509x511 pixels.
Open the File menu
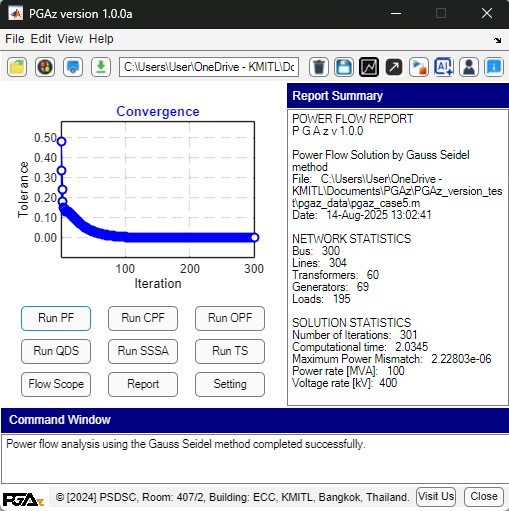point(15,39)
